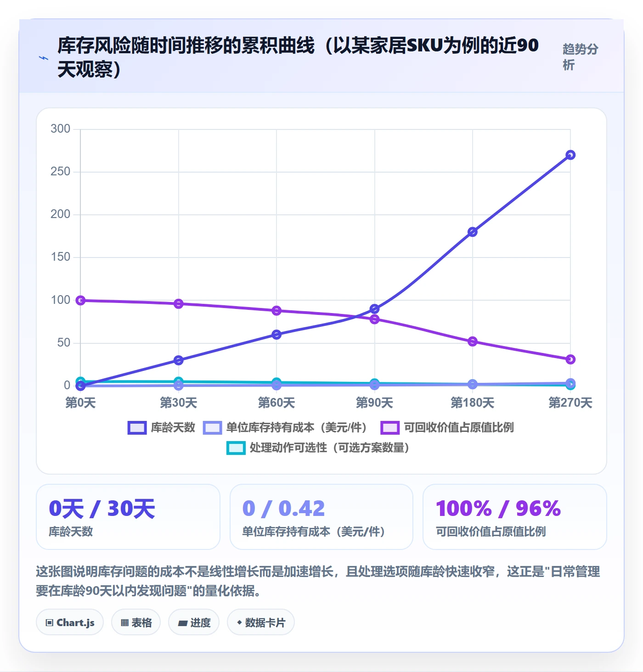Click the 第30天 x-axis label
This screenshot has width=643, height=672.
179,403
